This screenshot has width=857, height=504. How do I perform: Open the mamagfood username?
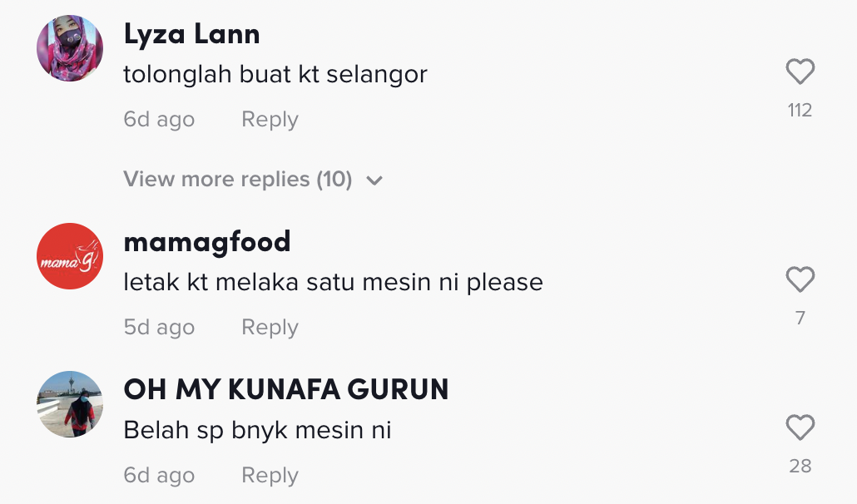click(x=206, y=242)
